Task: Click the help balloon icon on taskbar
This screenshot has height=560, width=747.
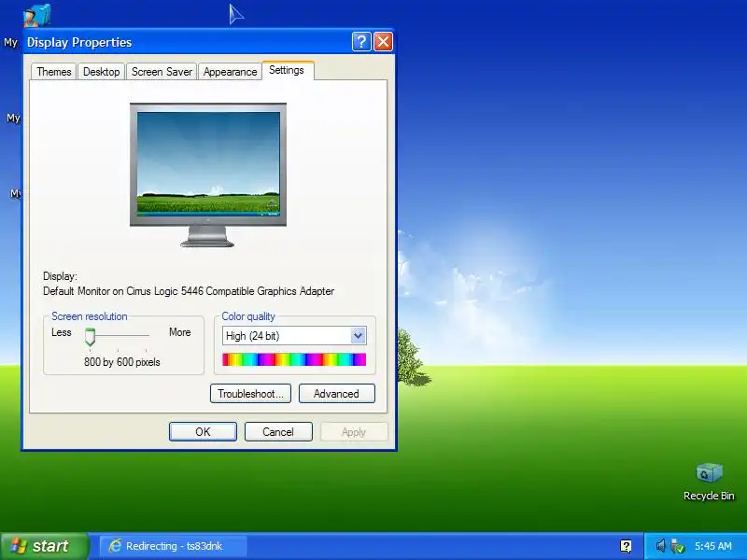Action: coord(626,546)
